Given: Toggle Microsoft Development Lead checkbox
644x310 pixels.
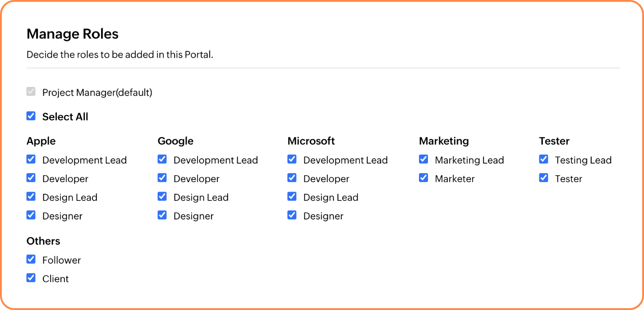Looking at the screenshot, I should [x=292, y=160].
